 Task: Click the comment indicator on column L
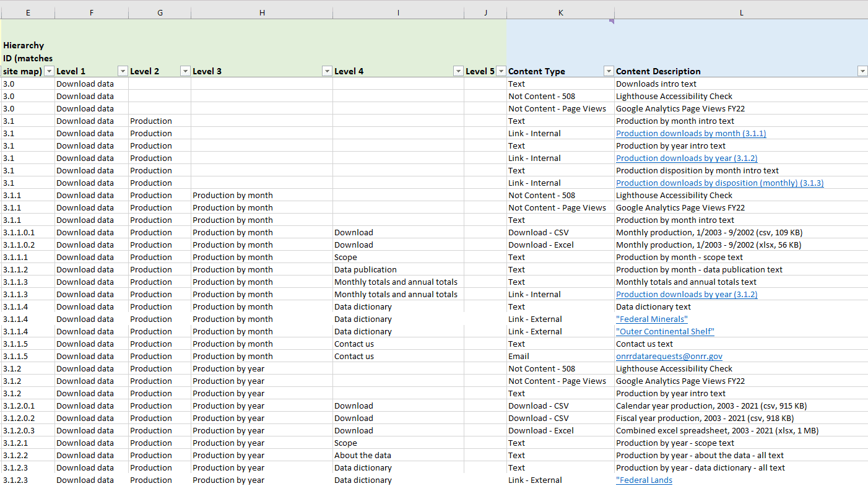tap(612, 21)
